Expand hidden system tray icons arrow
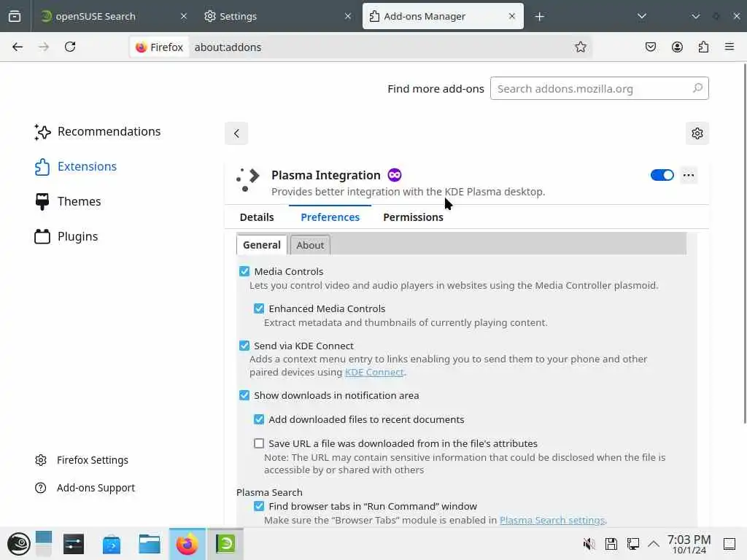747x560 pixels. (x=654, y=544)
